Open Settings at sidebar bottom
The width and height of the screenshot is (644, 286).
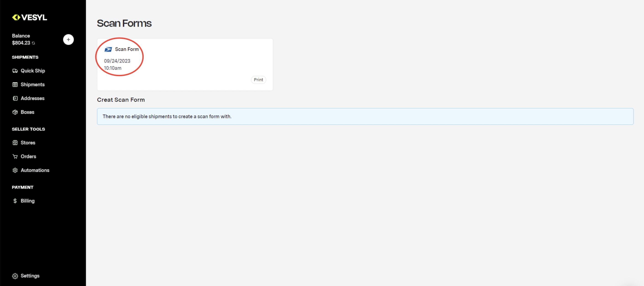point(30,276)
